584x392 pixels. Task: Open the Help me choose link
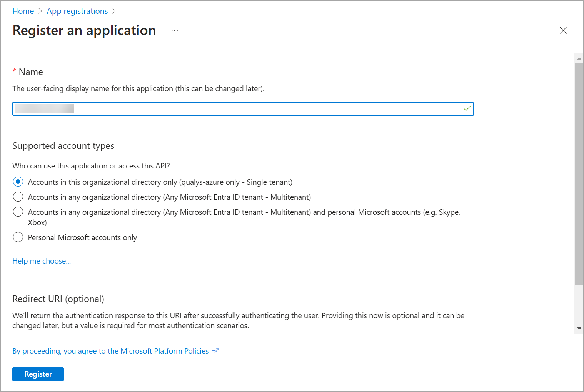point(42,261)
